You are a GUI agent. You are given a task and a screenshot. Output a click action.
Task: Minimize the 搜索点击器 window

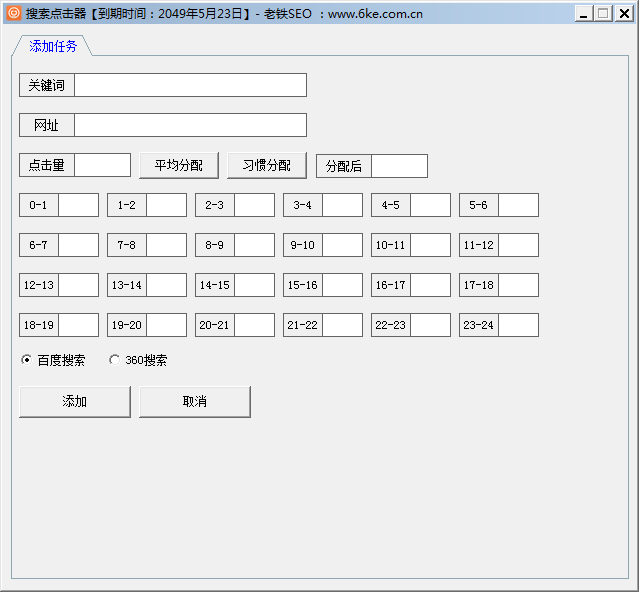point(584,13)
